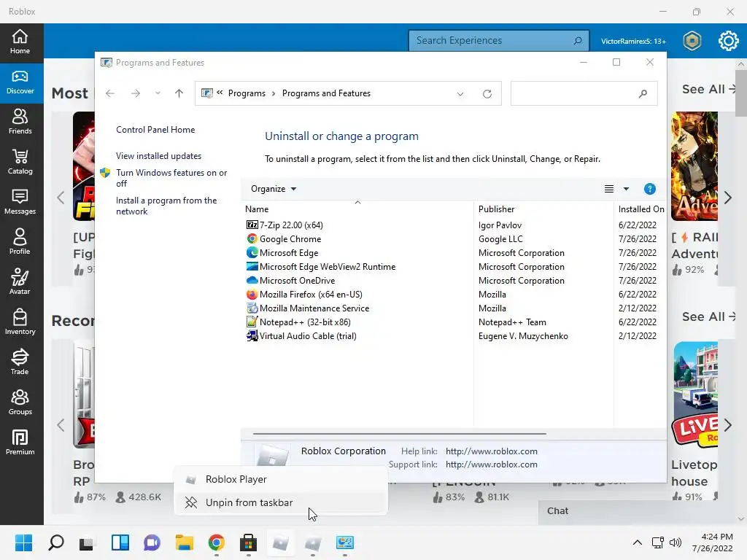The height and width of the screenshot is (560, 747).
Task: Sort list by Installed On column
Action: pos(640,209)
